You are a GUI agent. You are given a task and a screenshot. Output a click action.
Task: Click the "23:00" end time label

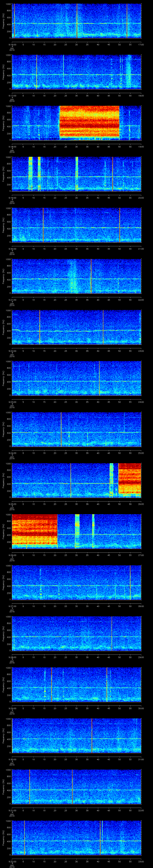pyautogui.click(x=141, y=351)
